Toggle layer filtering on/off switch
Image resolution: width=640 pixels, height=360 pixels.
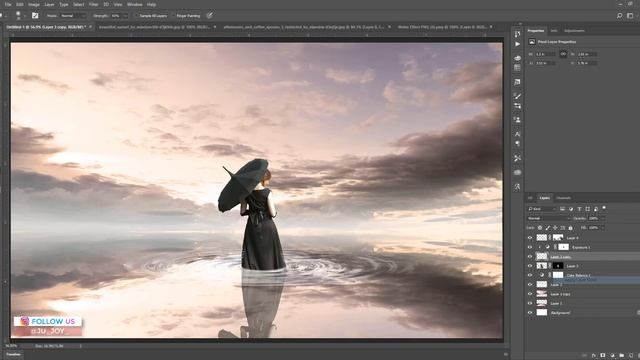[604, 208]
